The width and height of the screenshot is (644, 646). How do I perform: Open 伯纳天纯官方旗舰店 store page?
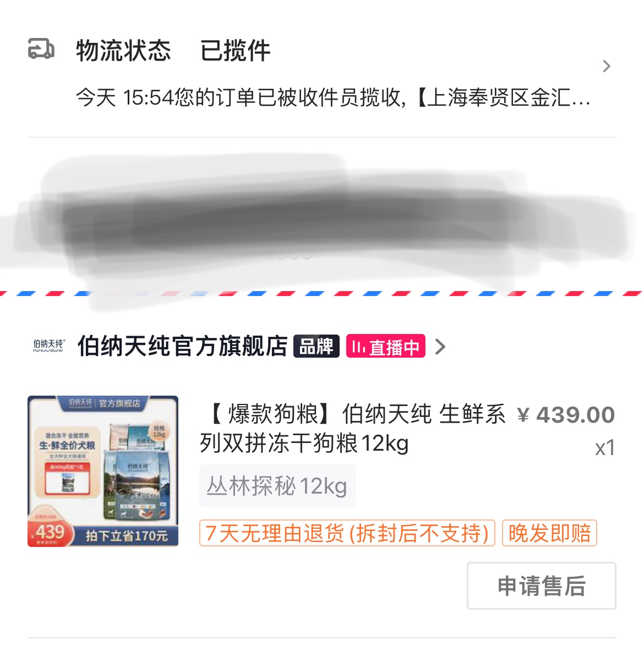point(183,346)
